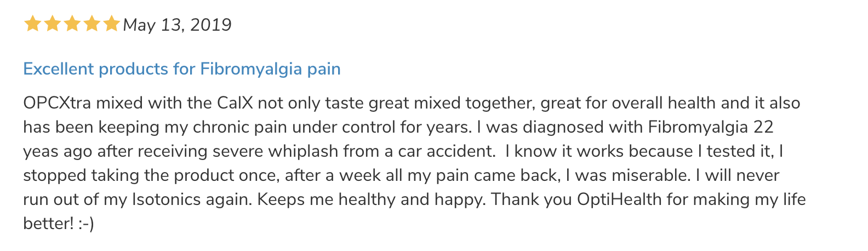Image resolution: width=868 pixels, height=251 pixels.
Task: Click 'Fibromyalgia 22' in the review body
Action: [x=711, y=127]
